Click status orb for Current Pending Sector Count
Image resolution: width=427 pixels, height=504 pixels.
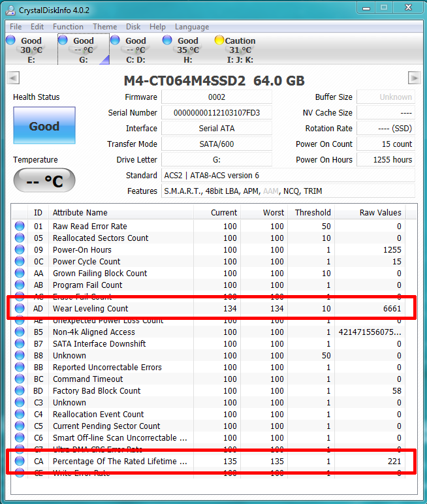(x=20, y=426)
